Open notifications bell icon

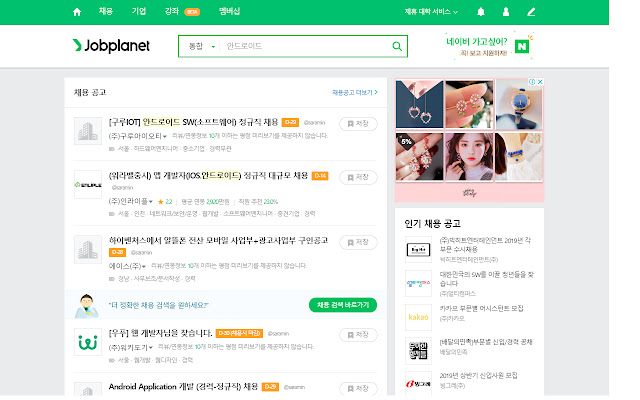481,12
